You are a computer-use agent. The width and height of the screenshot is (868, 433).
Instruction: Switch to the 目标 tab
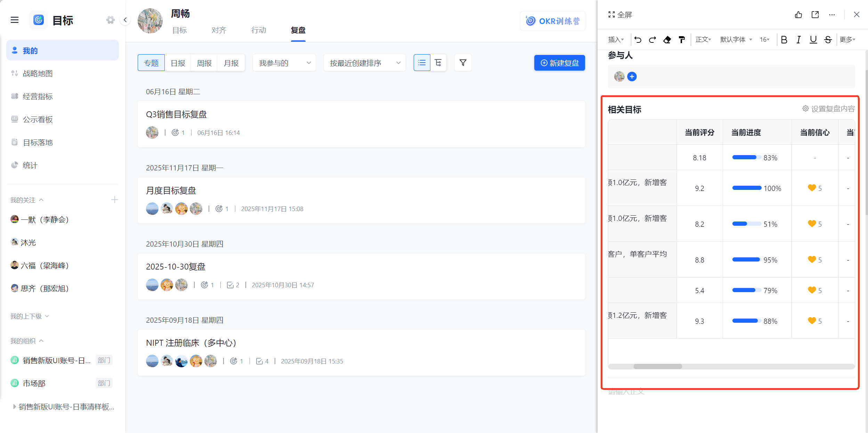(179, 30)
